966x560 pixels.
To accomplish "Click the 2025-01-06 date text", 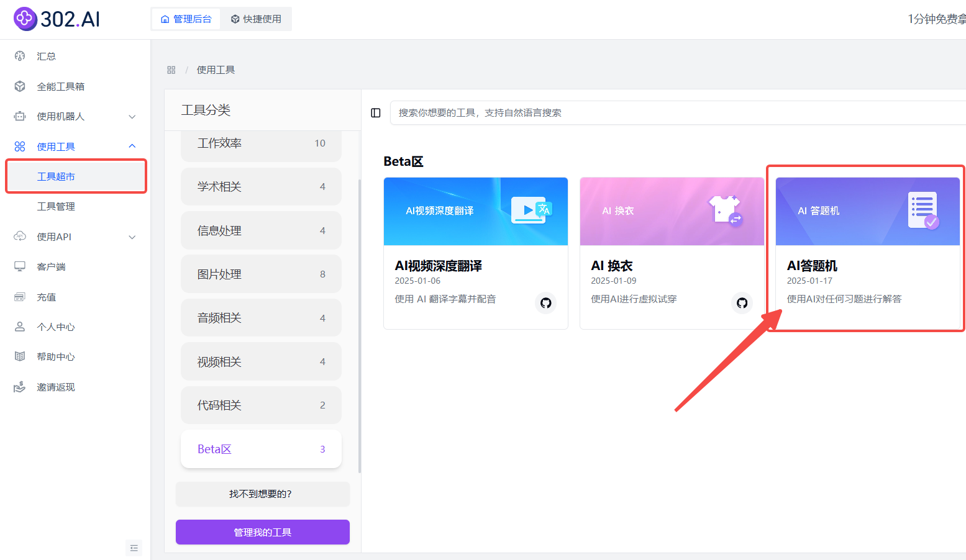I will (x=417, y=281).
